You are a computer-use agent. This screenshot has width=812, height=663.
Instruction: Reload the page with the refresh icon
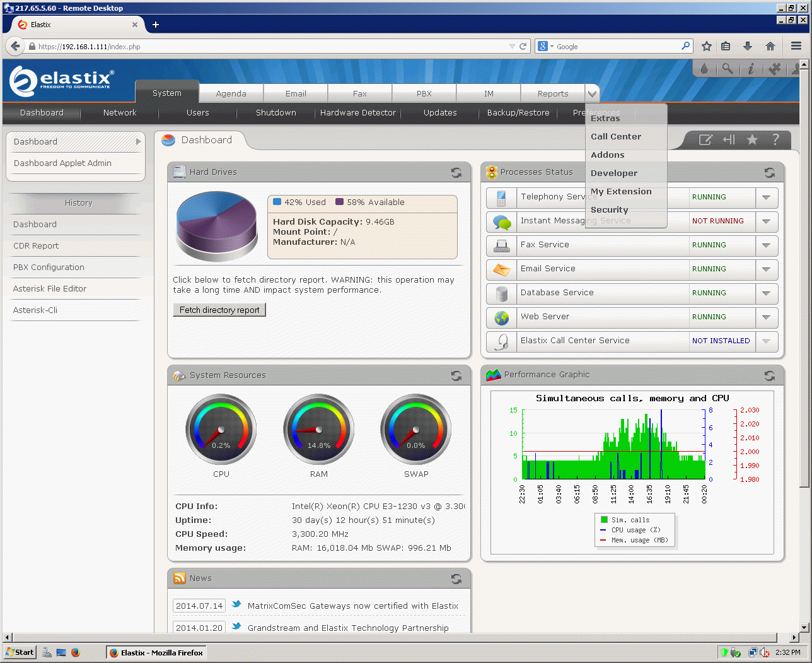(x=523, y=46)
